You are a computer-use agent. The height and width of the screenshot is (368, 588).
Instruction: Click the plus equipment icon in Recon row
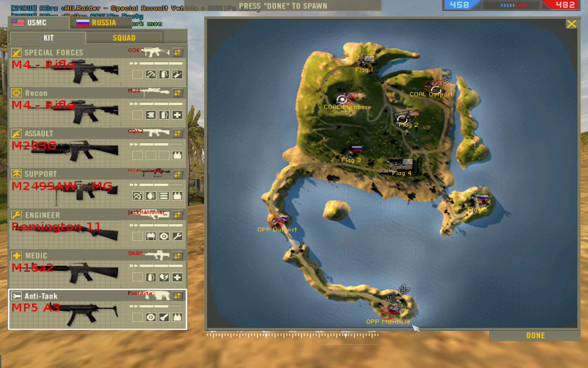(x=177, y=115)
